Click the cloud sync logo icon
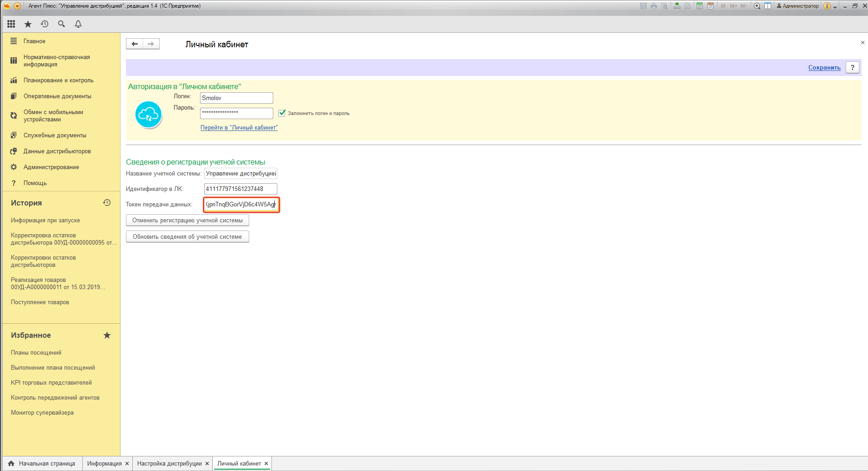The image size is (868, 471). [x=148, y=114]
